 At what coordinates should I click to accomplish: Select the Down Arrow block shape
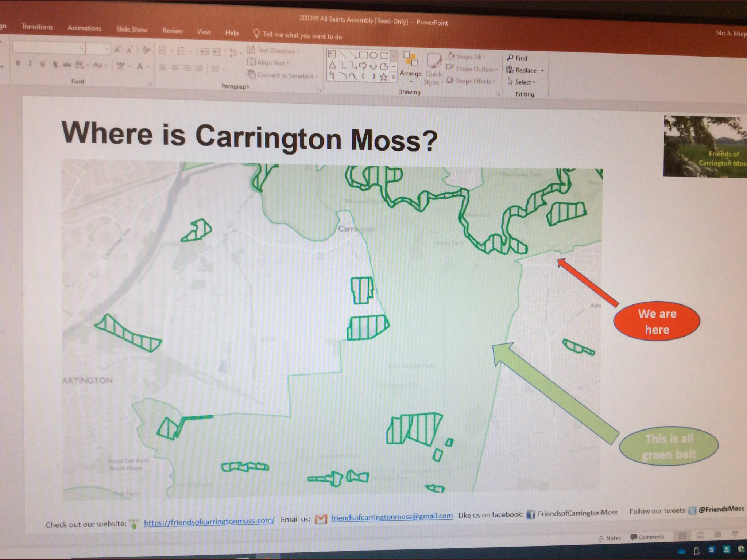coord(373,66)
